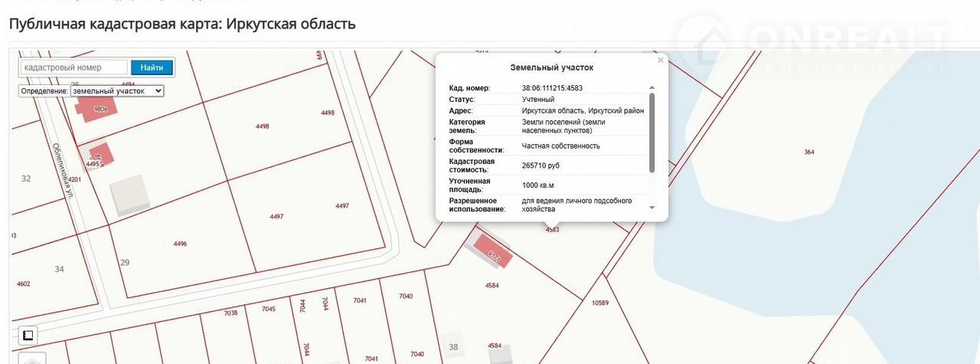Click the cadastral number search field
This screenshot has height=364, width=980.
point(73,67)
